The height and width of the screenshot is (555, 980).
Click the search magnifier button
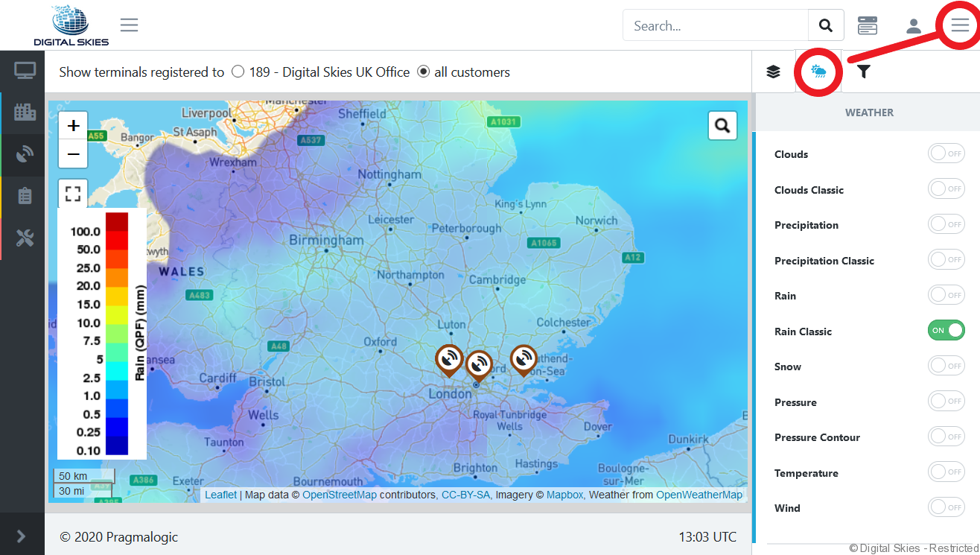pyautogui.click(x=826, y=26)
